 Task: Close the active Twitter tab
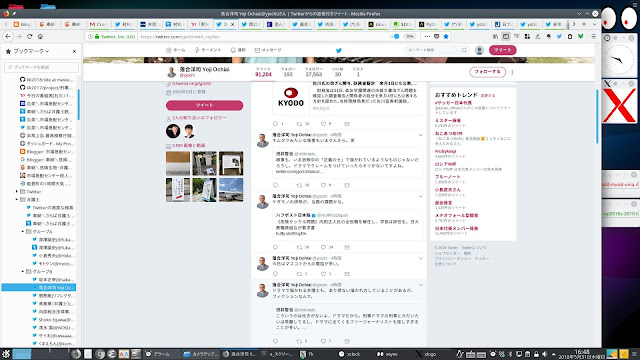coord(233,24)
